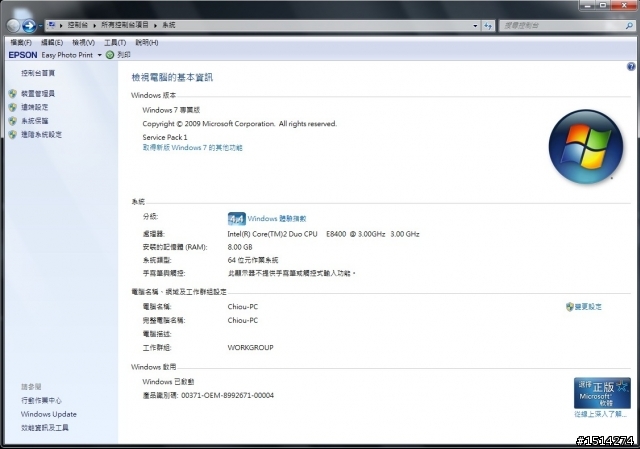Click the 4.4 experience index score badge
This screenshot has height=449, width=640.
pos(237,219)
